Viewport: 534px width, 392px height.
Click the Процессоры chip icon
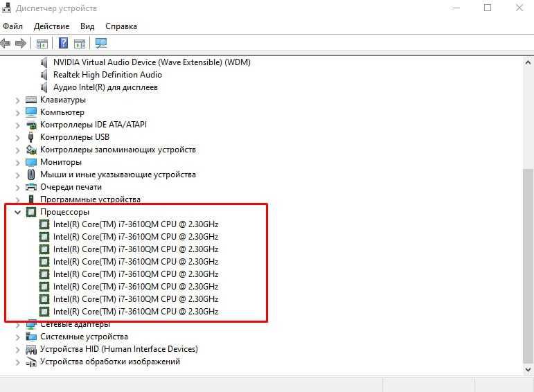pos(31,212)
